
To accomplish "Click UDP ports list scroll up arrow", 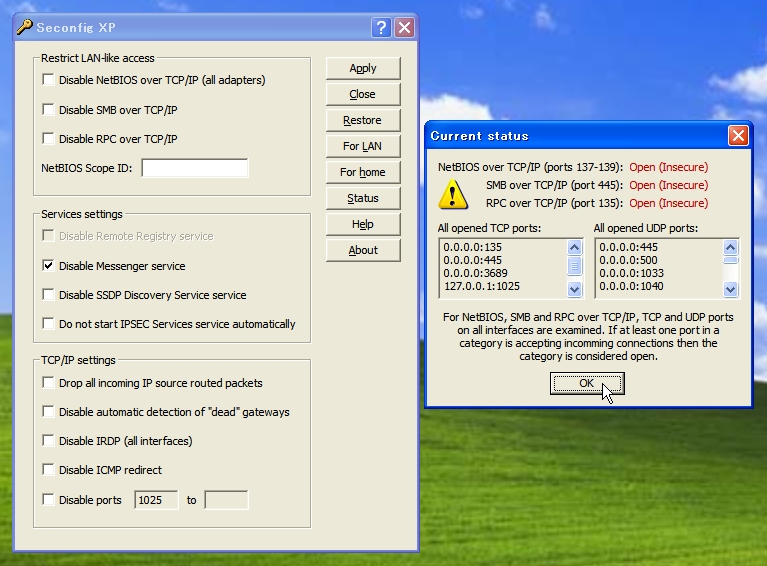I will coord(730,248).
